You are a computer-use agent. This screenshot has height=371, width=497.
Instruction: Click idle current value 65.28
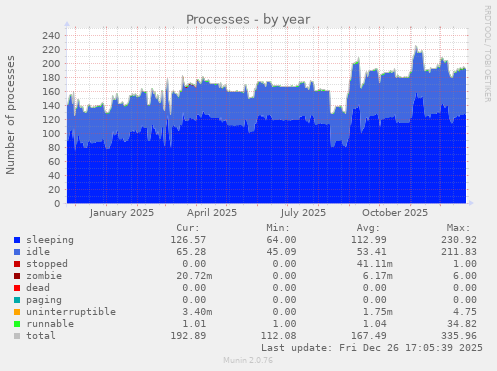point(191,252)
